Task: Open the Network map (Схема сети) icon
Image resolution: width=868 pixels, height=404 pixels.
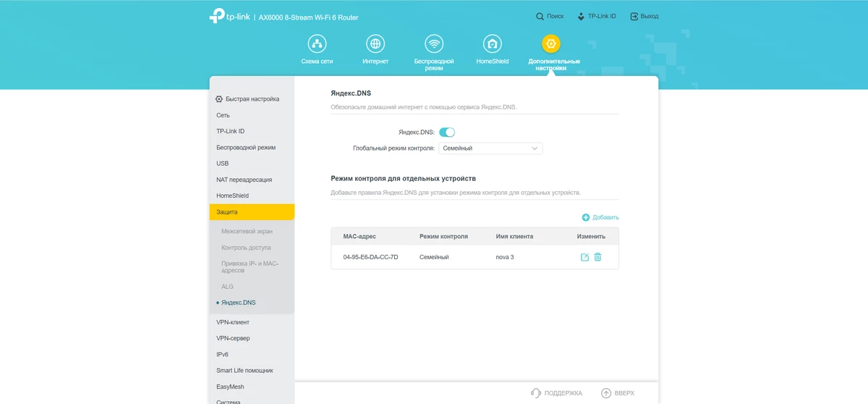Action: [x=317, y=44]
